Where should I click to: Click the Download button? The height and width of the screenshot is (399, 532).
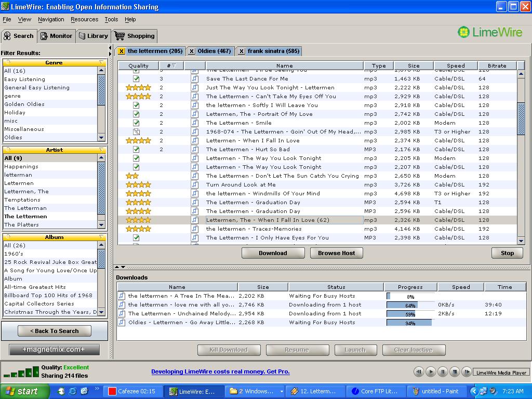[273, 253]
